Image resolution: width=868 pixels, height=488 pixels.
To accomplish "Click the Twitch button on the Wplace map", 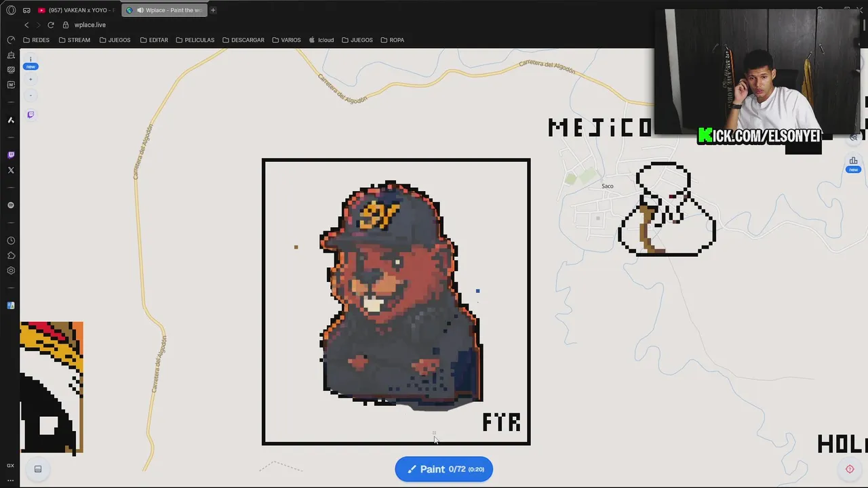I will [31, 115].
